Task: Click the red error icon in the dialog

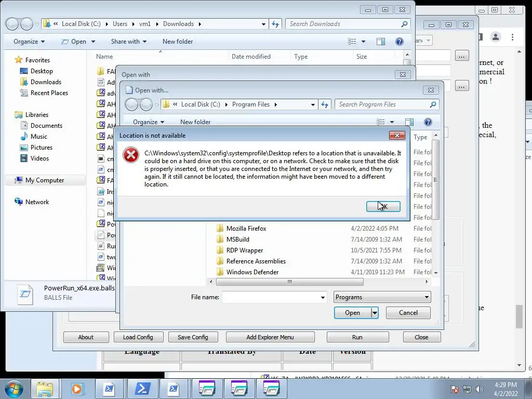Action: [130, 155]
